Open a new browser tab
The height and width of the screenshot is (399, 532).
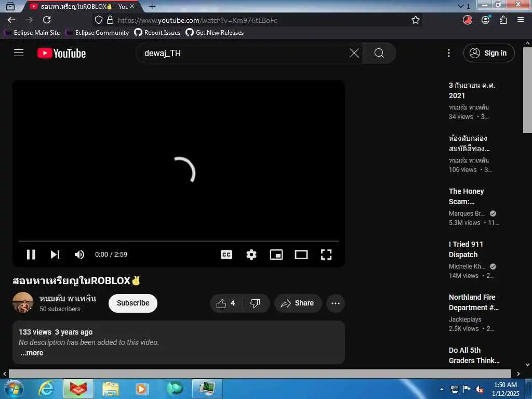click(x=152, y=6)
